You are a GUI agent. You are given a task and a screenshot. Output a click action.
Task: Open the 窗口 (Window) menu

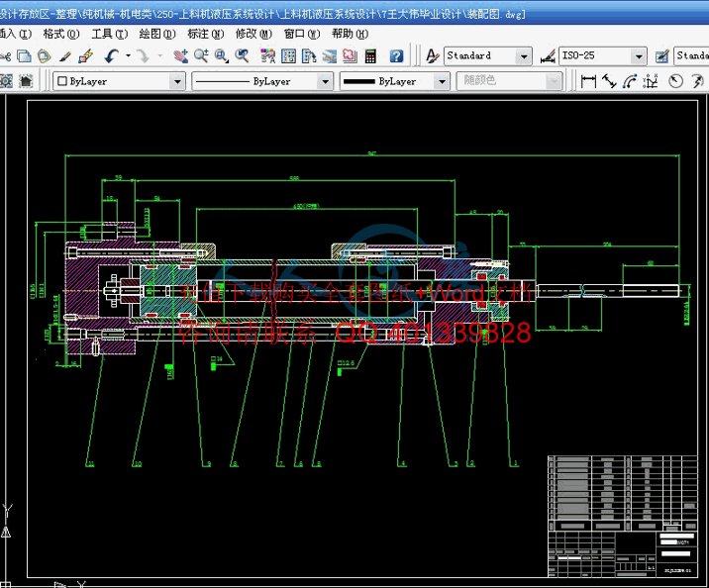pos(302,34)
